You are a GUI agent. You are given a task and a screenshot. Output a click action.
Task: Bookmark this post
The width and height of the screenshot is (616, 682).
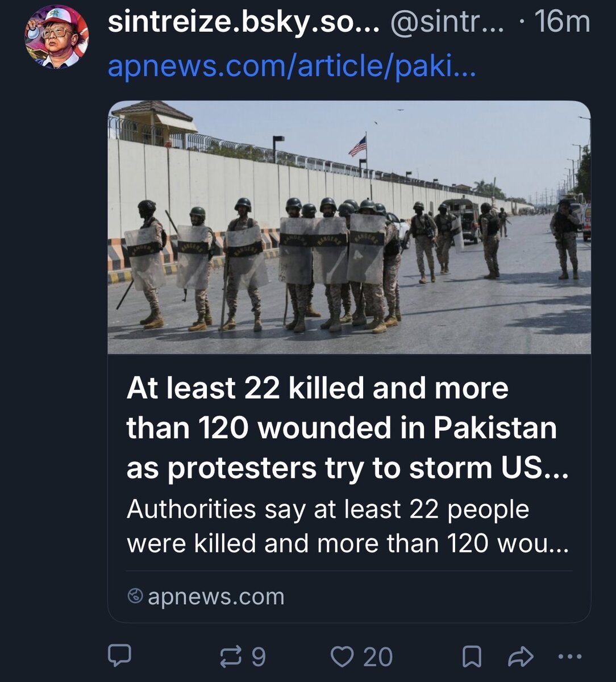pyautogui.click(x=471, y=657)
